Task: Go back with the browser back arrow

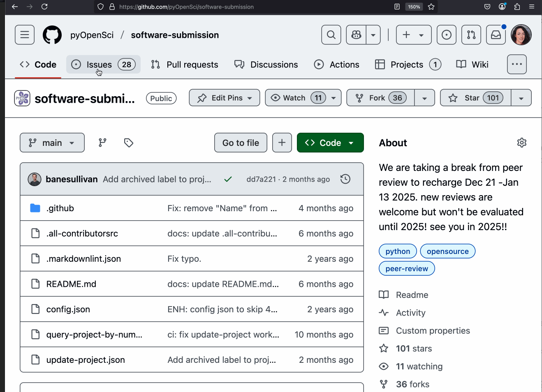Action: 15,7
